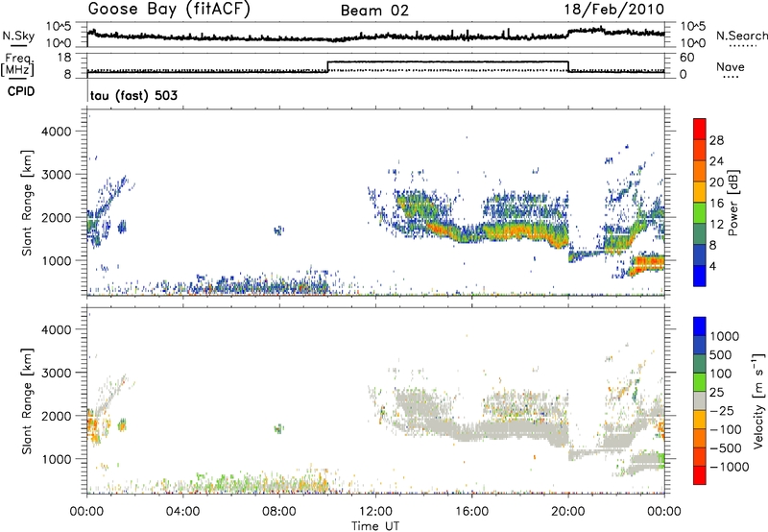The width and height of the screenshot is (768, 532).
Task: Click the "20:00" time tick label
Action: [x=568, y=512]
